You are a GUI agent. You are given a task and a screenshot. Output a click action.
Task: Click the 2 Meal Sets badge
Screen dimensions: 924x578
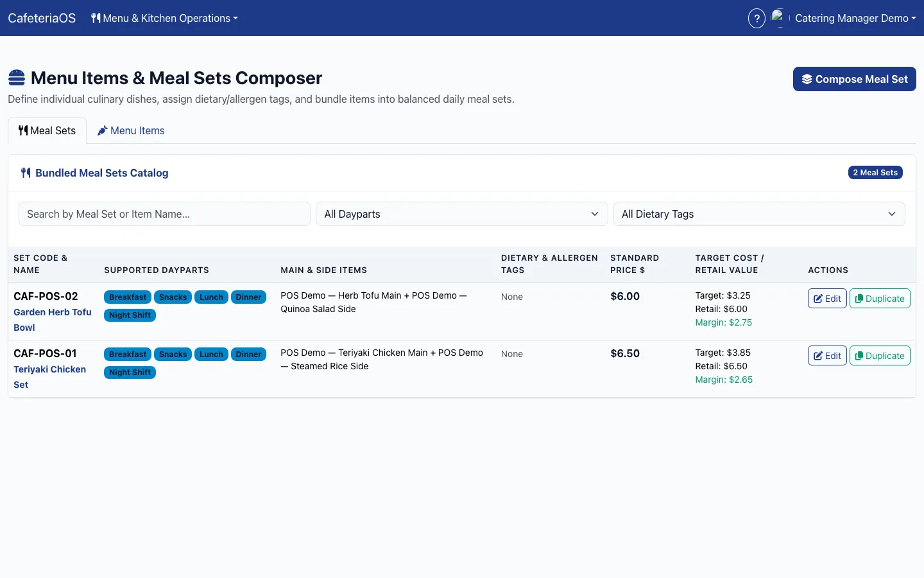coord(875,173)
